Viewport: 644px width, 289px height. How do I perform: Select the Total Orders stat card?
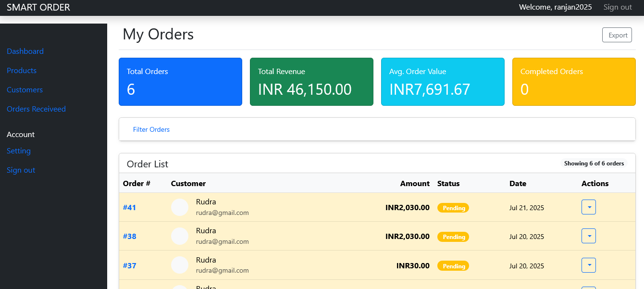(x=180, y=81)
